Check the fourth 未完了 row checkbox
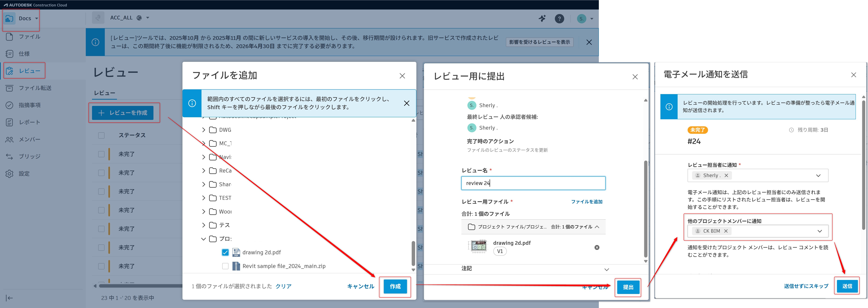Image resolution: width=868 pixels, height=308 pixels. coord(101,210)
